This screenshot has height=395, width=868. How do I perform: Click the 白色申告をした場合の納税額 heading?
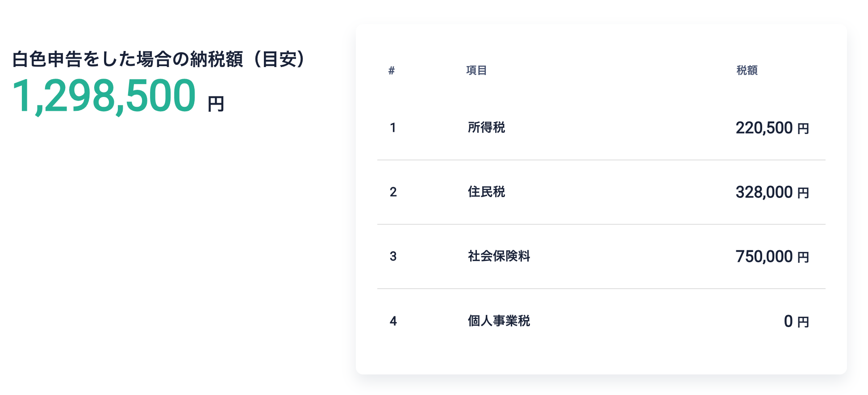[x=159, y=59]
